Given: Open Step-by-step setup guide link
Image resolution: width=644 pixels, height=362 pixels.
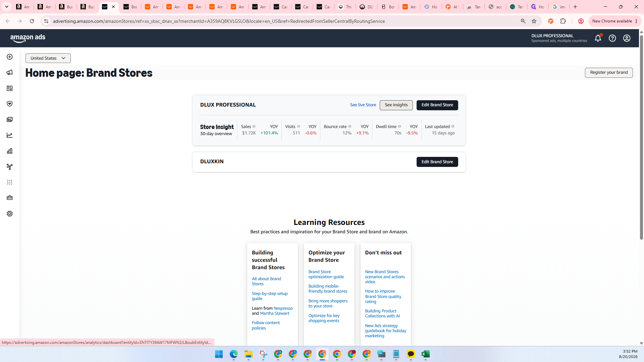Looking at the screenshot, I should tap(270, 296).
